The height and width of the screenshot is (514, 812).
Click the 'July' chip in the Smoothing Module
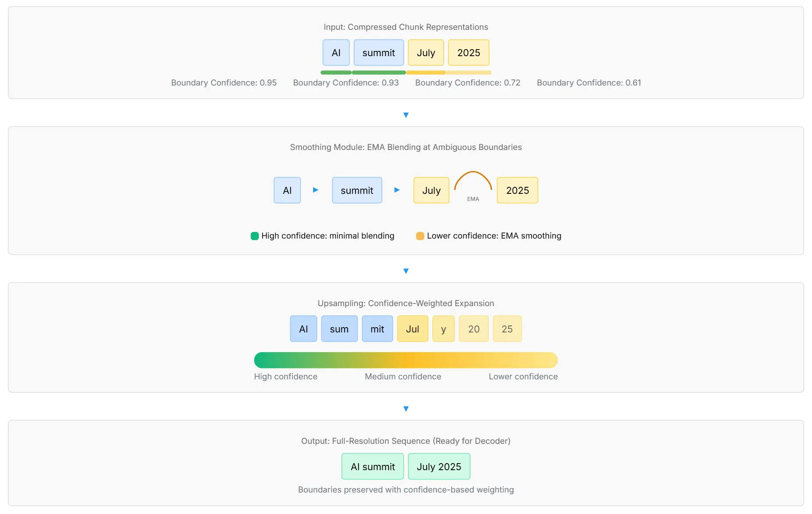pos(431,190)
